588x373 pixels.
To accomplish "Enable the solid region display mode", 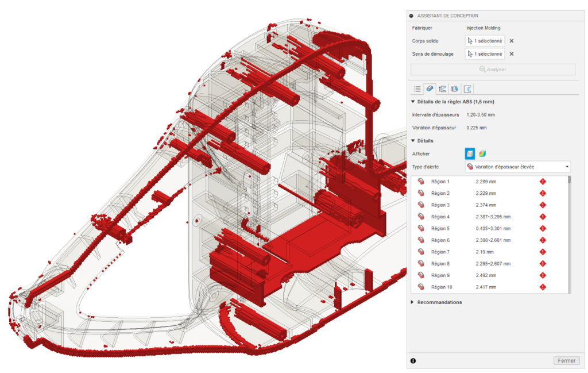I will tap(470, 153).
